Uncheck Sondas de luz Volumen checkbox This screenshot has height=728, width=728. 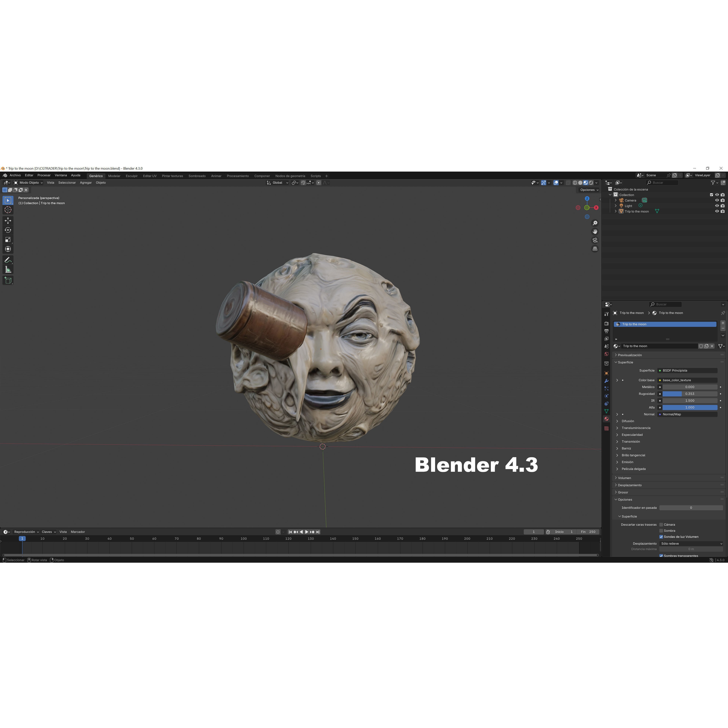coord(661,537)
